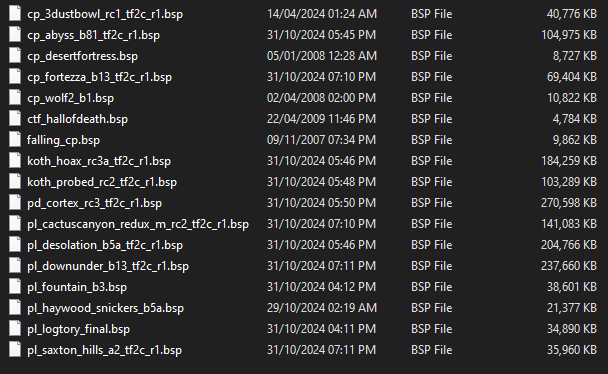The image size is (608, 374).
Task: Click the file icon for cp_3dustbowl_rc1_tf2c_r1.bsp
Action: pyautogui.click(x=15, y=14)
